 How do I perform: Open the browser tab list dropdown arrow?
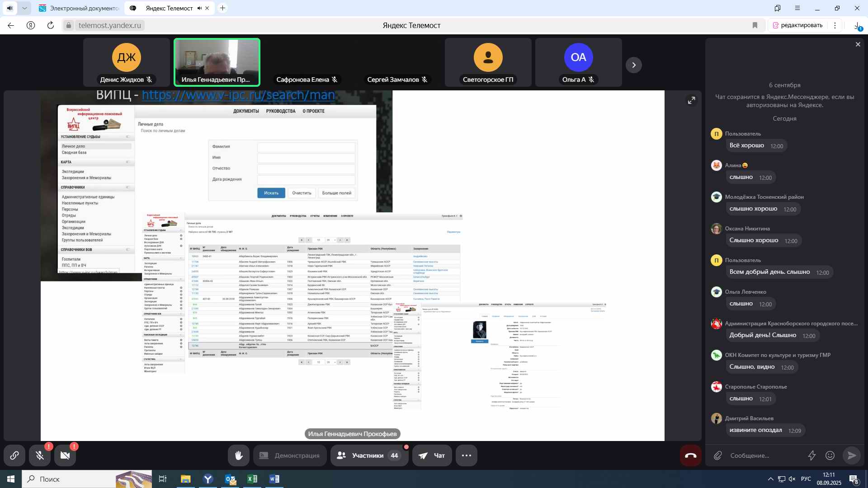point(24,8)
